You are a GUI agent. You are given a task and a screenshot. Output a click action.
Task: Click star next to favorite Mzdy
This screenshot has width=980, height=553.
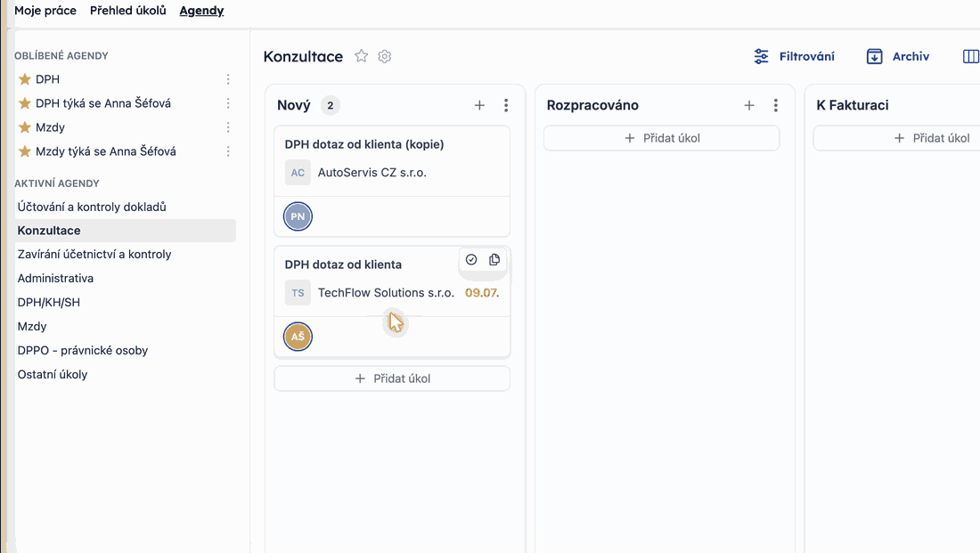[x=25, y=127]
